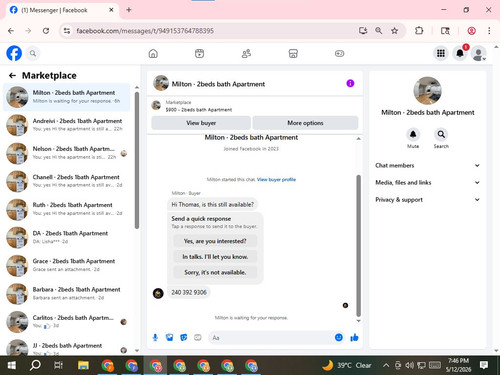Open Grace's 2beds 1bath Apartment chat
Viewport: 500px width, 375px height.
(x=67, y=265)
